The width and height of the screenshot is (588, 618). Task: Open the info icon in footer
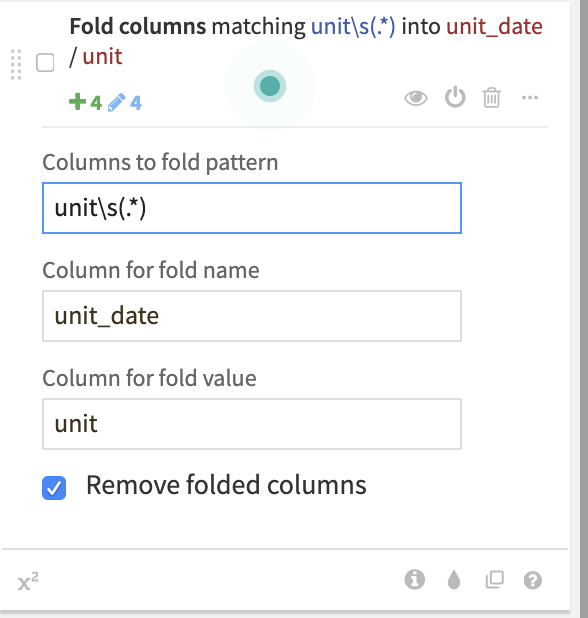tap(415, 580)
